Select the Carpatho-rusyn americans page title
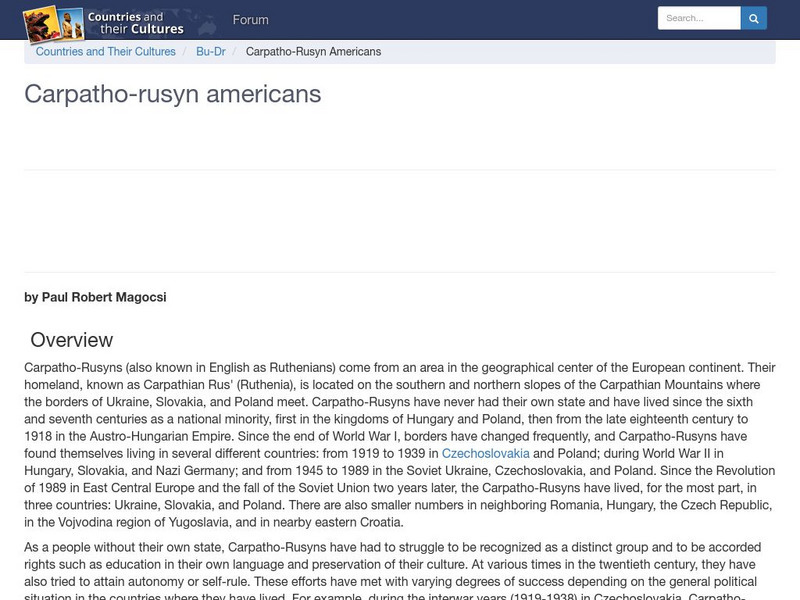Image resolution: width=800 pixels, height=600 pixels. 171,97
